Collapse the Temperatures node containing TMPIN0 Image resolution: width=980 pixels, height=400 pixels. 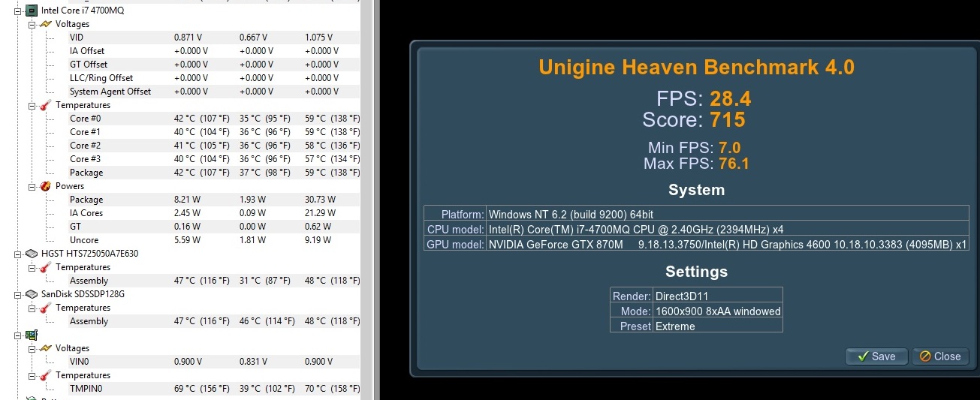[32, 375]
